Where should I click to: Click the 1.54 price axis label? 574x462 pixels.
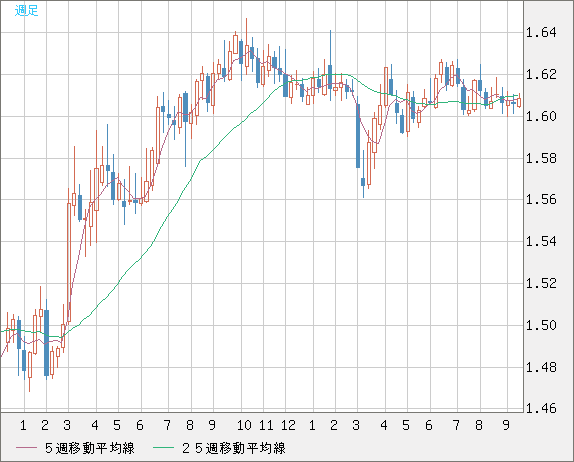click(x=541, y=241)
